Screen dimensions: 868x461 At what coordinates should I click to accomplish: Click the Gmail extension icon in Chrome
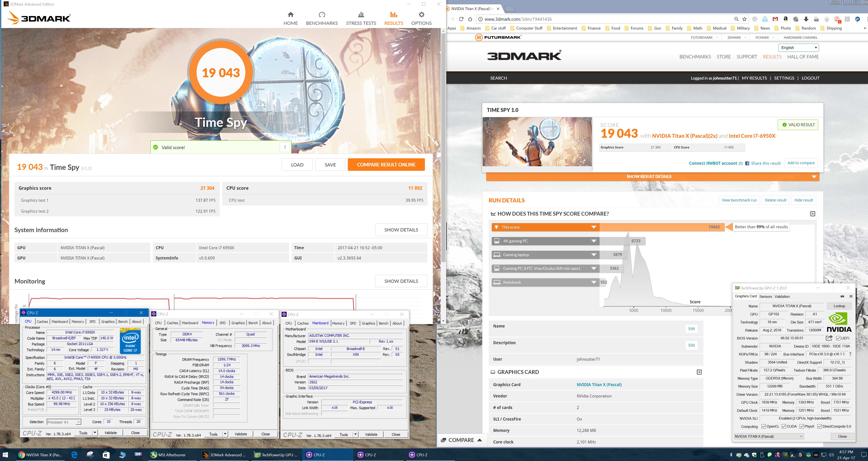click(x=775, y=19)
